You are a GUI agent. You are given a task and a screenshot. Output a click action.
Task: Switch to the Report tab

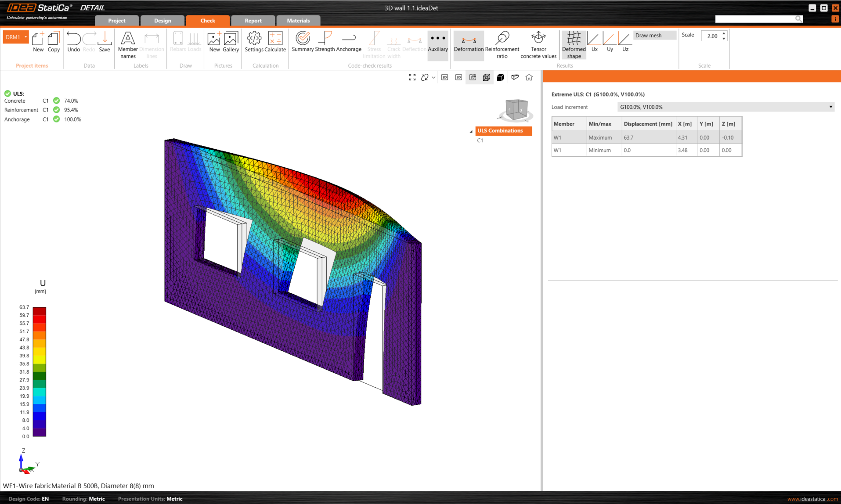253,21
